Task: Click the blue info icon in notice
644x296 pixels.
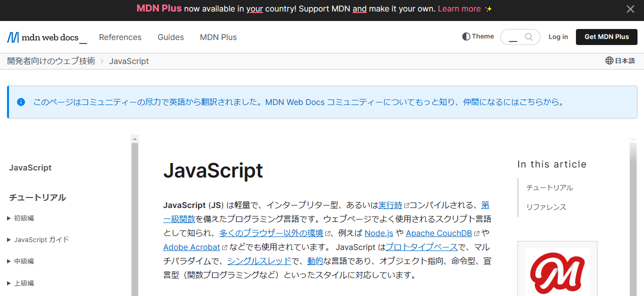Action: (21, 102)
